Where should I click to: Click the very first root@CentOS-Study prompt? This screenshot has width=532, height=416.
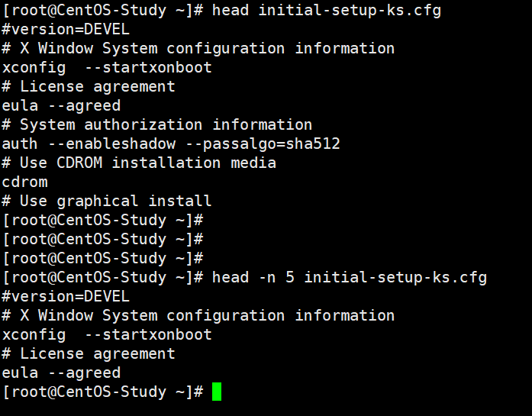click(x=103, y=11)
